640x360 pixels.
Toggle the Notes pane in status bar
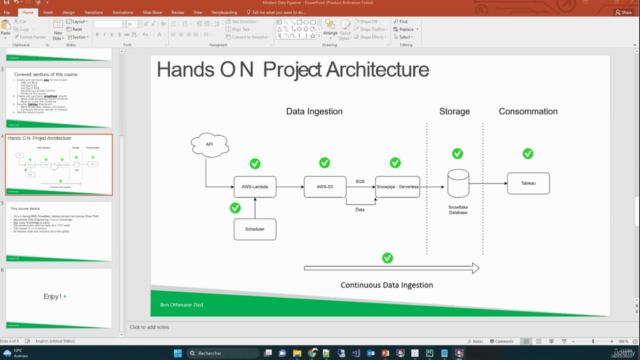pos(476,341)
